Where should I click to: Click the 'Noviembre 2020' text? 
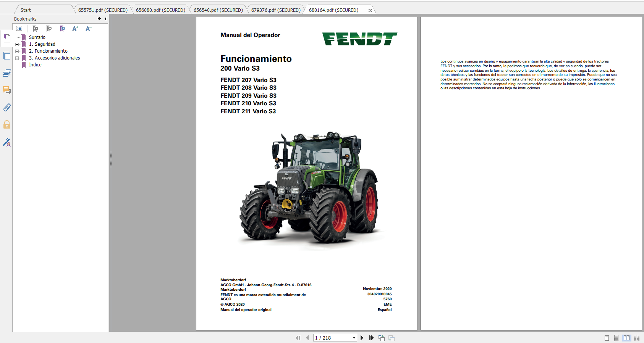[377, 289]
